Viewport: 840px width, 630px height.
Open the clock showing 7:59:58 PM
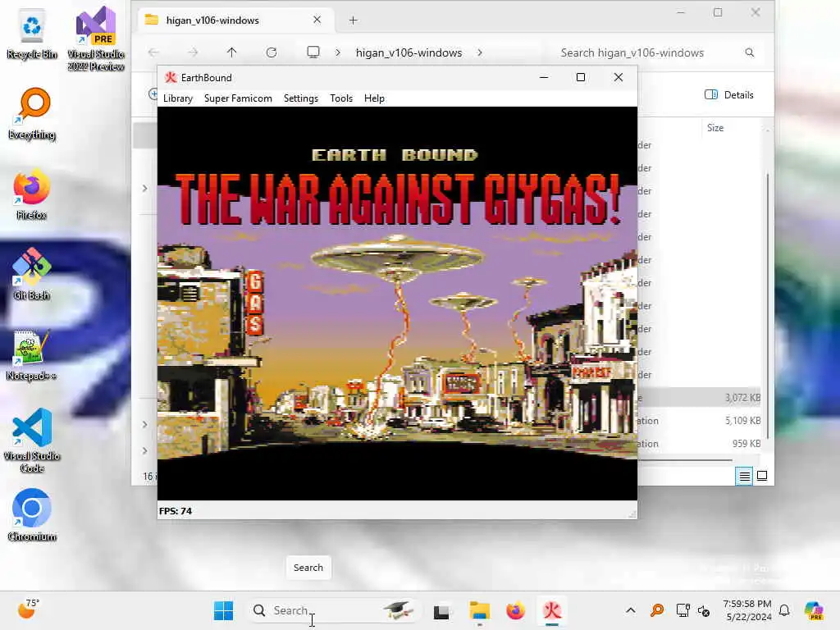[x=747, y=610]
